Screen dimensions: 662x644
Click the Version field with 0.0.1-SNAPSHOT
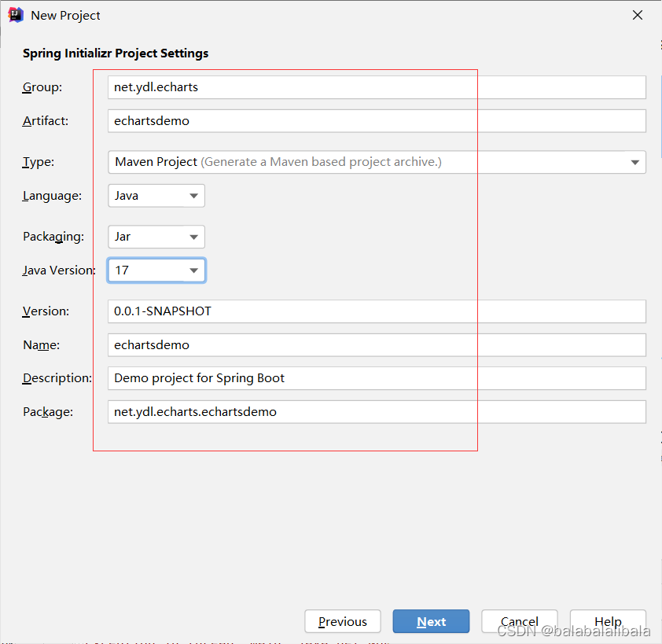pos(377,311)
